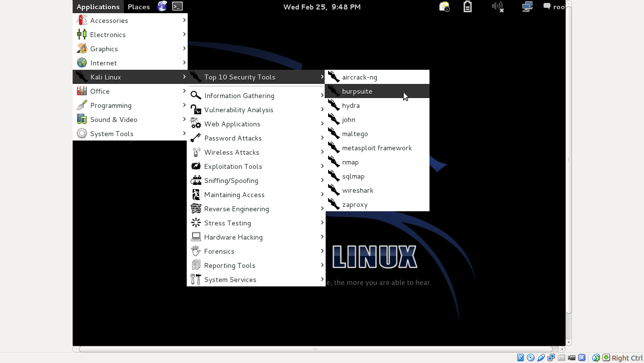The width and height of the screenshot is (644, 363).
Task: Click the System Tools gear icon
Action: [x=82, y=134]
